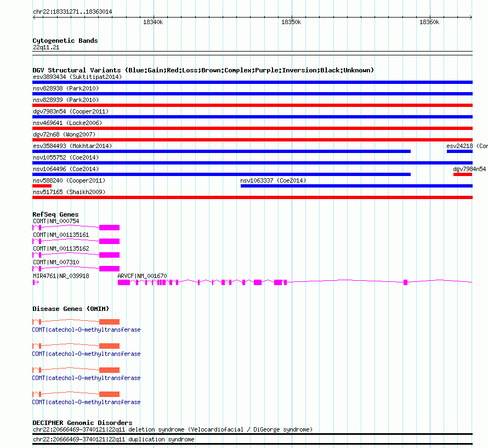488x448 pixels.
Task: Select the blue dgv7983n54 variant bar
Action: (252, 117)
